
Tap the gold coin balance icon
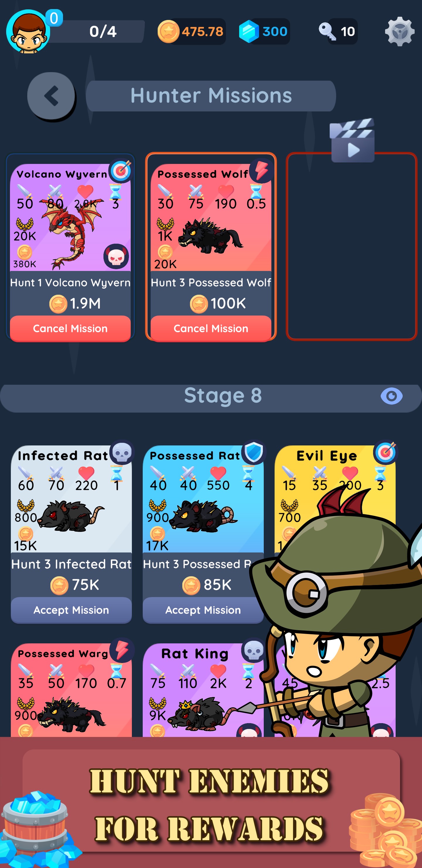(168, 31)
